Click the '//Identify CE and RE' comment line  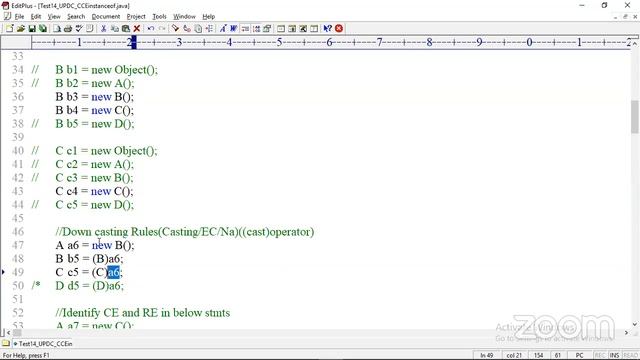point(142,313)
